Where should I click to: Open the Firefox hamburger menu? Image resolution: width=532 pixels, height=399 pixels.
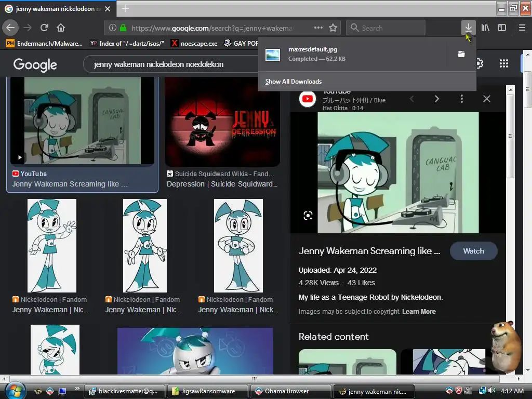pyautogui.click(x=522, y=28)
